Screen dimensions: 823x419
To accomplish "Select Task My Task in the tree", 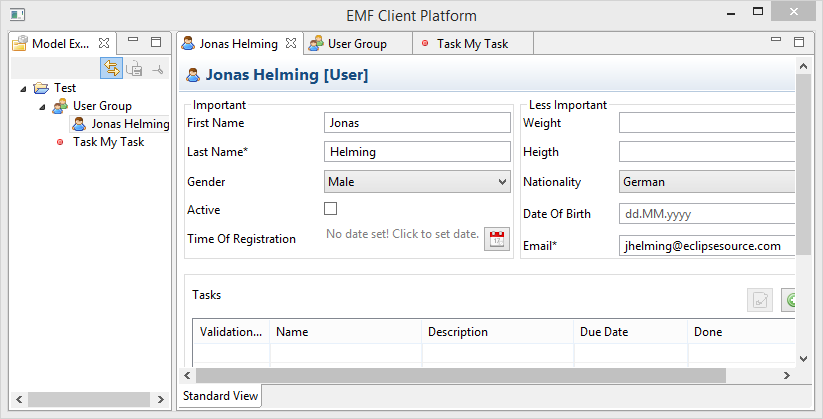I will click(108, 142).
